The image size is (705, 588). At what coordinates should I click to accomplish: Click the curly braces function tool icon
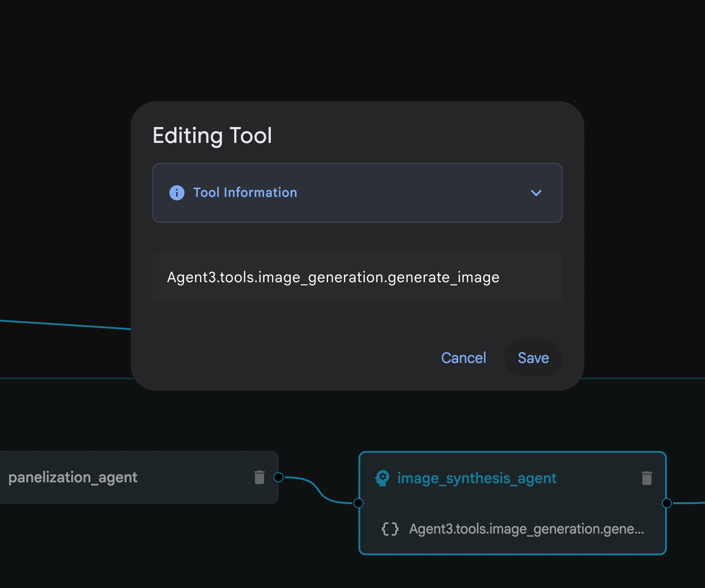390,529
